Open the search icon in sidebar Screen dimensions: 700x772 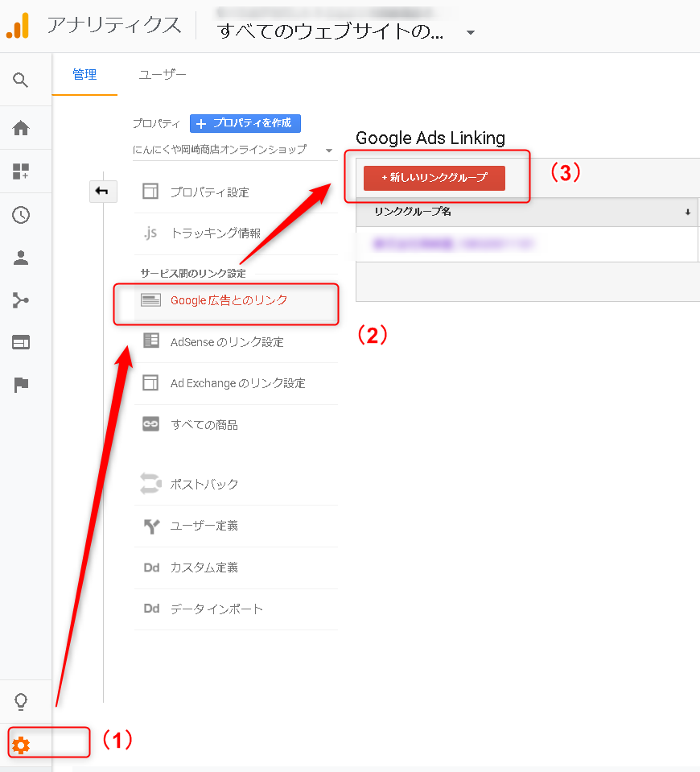pos(21,80)
